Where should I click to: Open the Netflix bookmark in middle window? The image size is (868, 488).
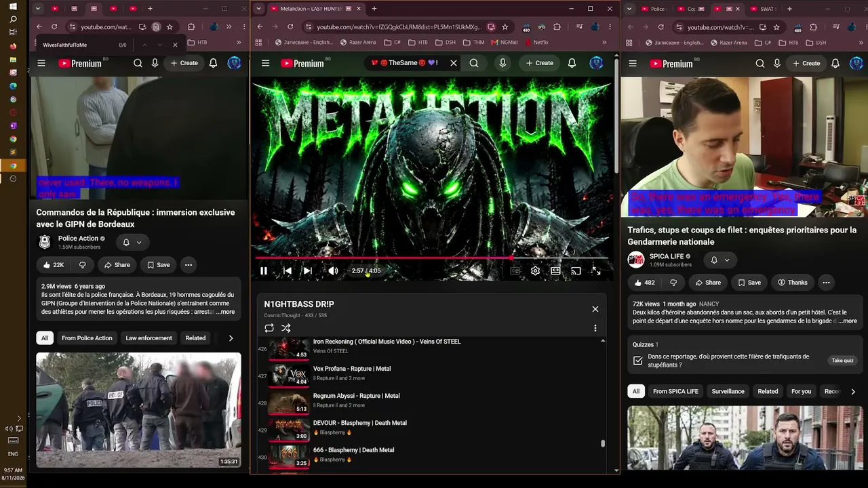[x=536, y=42]
